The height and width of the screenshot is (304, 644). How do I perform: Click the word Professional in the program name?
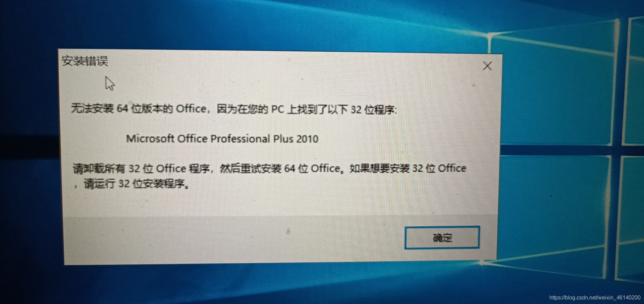[x=240, y=139]
